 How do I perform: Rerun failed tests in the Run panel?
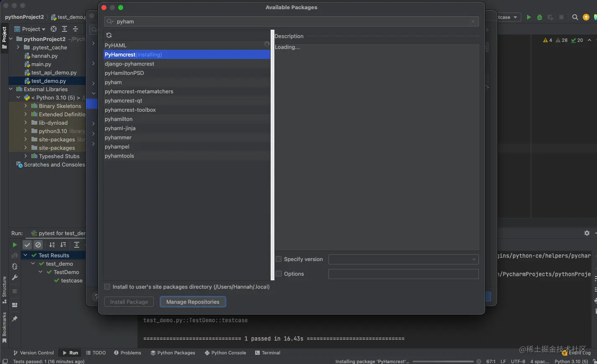(15, 255)
